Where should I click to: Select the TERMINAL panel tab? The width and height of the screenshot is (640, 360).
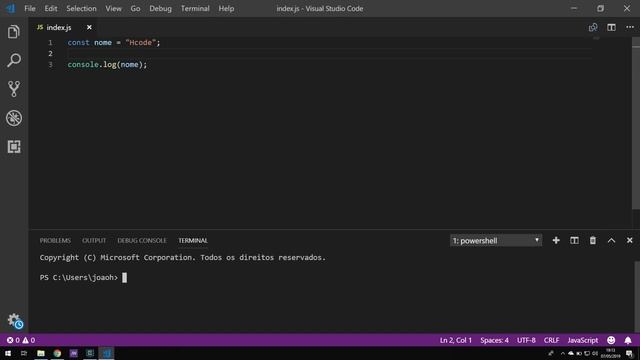pos(193,240)
